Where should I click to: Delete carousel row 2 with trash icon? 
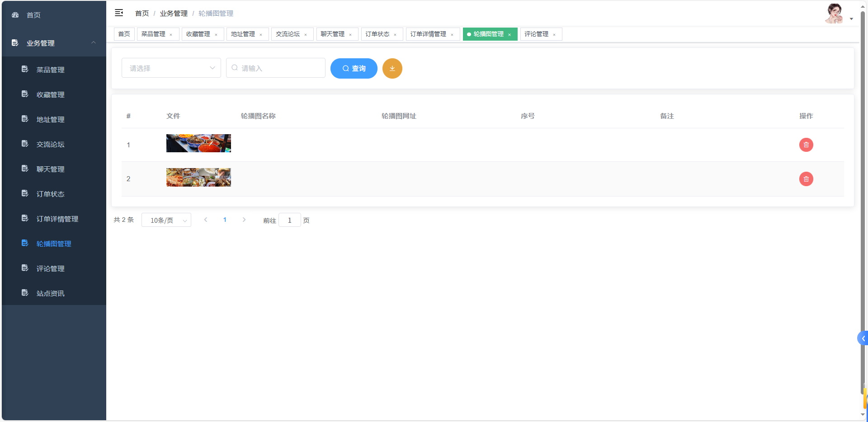806,179
